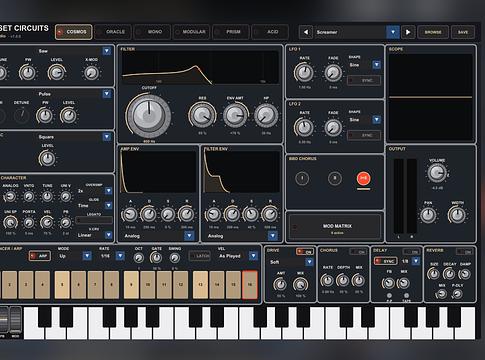Expand the LFO 1 Shape Sine dropdown

(x=377, y=65)
